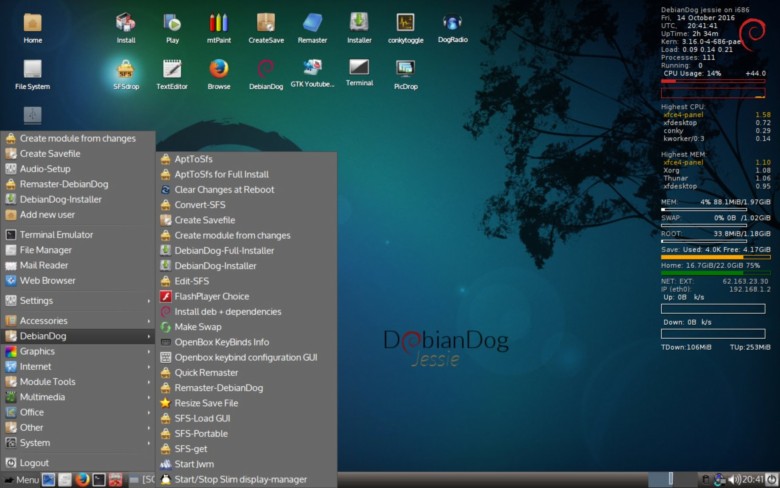This screenshot has height=488, width=780.
Task: Launch the PicDrop desktop icon
Action: point(405,75)
